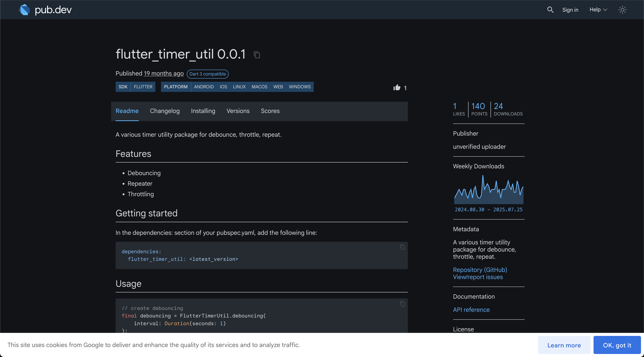Screen dimensions: 644x357
Task: Toggle light theme with the sun icon
Action: [622, 10]
